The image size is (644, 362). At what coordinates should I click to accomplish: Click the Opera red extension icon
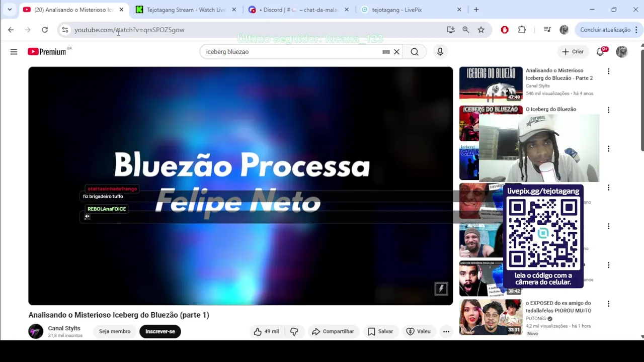pyautogui.click(x=505, y=30)
